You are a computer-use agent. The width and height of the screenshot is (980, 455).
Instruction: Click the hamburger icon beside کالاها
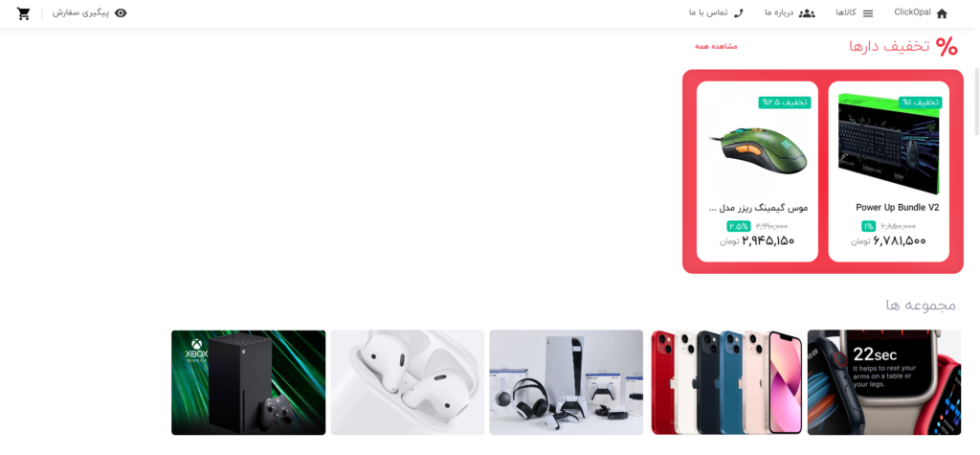pos(867,13)
